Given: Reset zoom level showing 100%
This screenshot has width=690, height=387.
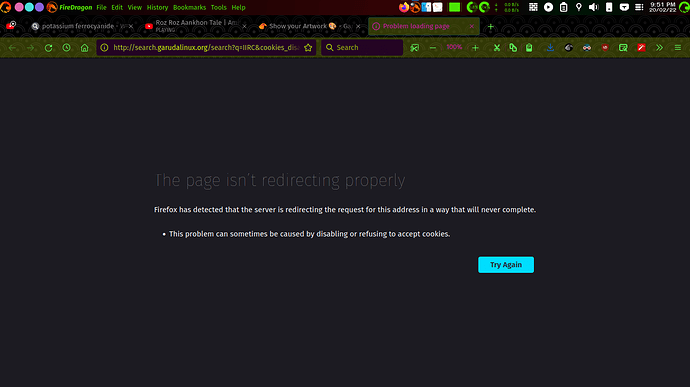Looking at the screenshot, I should coord(454,47).
